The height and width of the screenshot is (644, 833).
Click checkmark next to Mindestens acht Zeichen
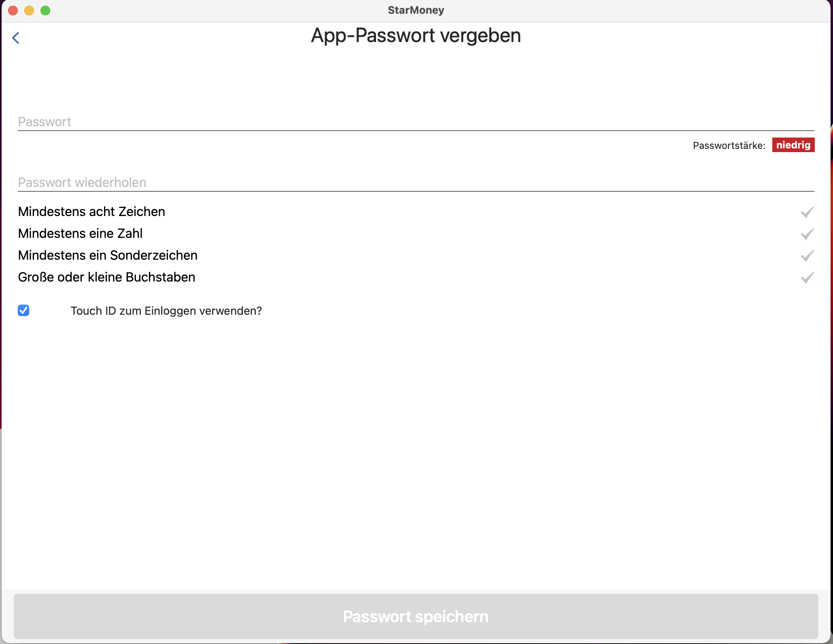807,212
